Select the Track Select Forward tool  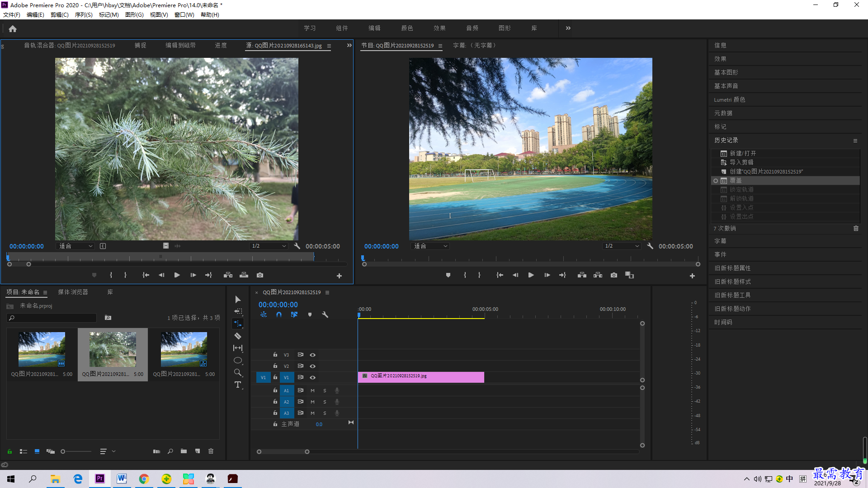238,311
